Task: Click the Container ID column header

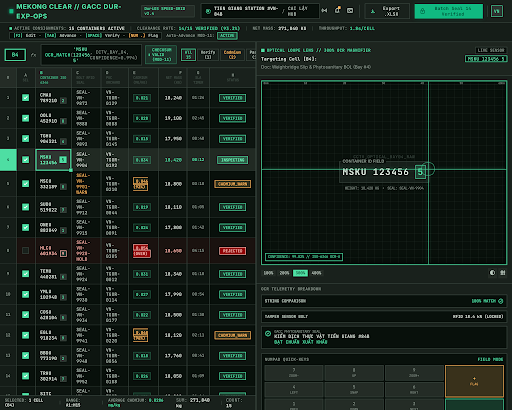Action: click(x=53, y=78)
